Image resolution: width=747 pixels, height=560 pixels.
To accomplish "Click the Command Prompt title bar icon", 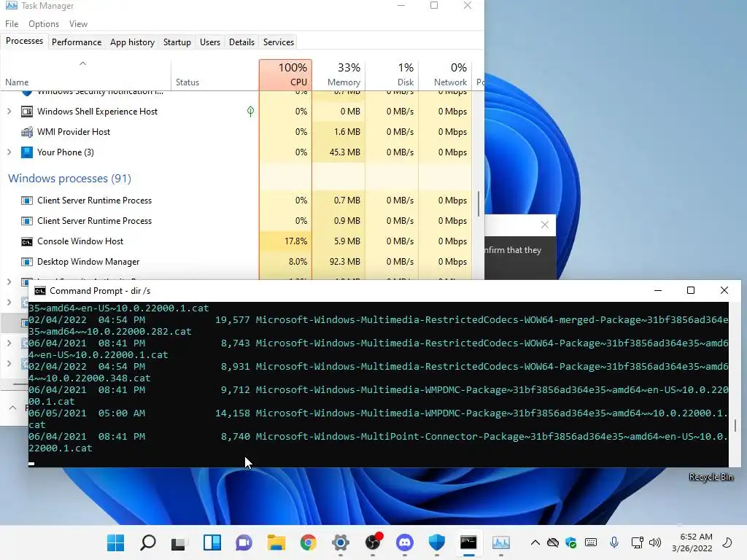I will 40,291.
